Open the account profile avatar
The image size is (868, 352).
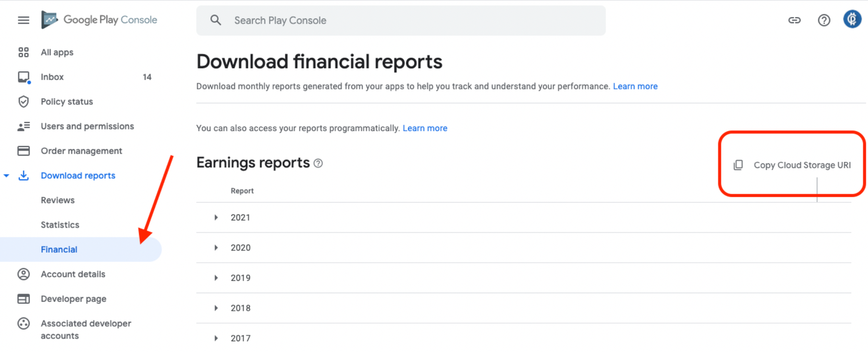[852, 19]
